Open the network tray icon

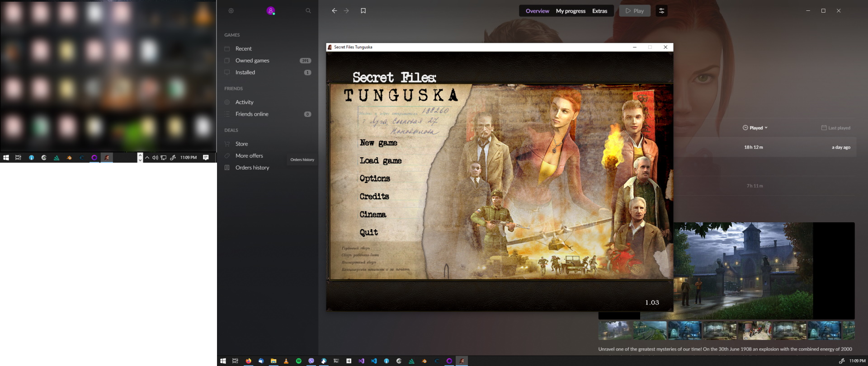click(x=164, y=157)
